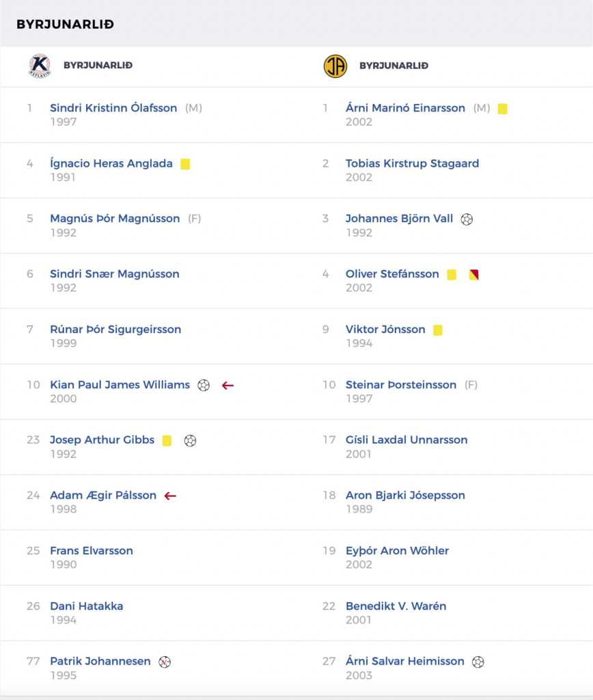Screen dimensions: 593x700
Task: Click yellow card beside Árni Marinó Einarsson
Action: coord(502,109)
